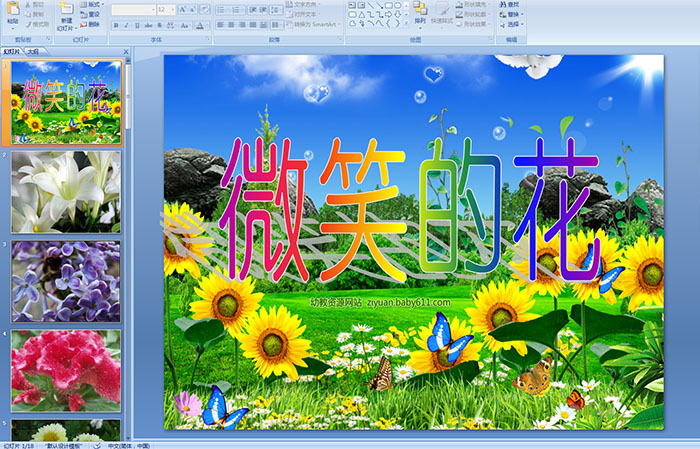The height and width of the screenshot is (449, 700).
Task: Select slide 2 white lily thumbnail
Action: (66, 192)
